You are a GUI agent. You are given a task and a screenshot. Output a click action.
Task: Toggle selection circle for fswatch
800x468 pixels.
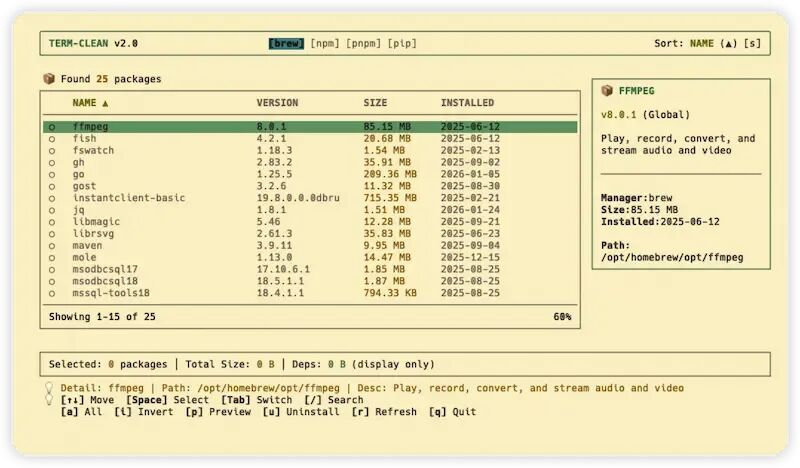52,151
